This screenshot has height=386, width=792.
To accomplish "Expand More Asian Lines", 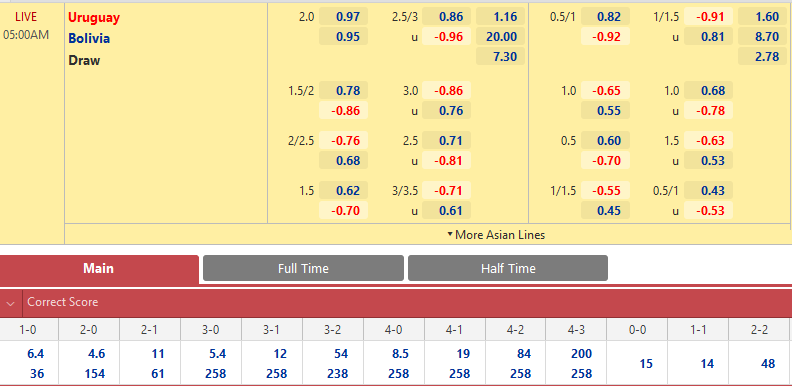I will pyautogui.click(x=496, y=235).
